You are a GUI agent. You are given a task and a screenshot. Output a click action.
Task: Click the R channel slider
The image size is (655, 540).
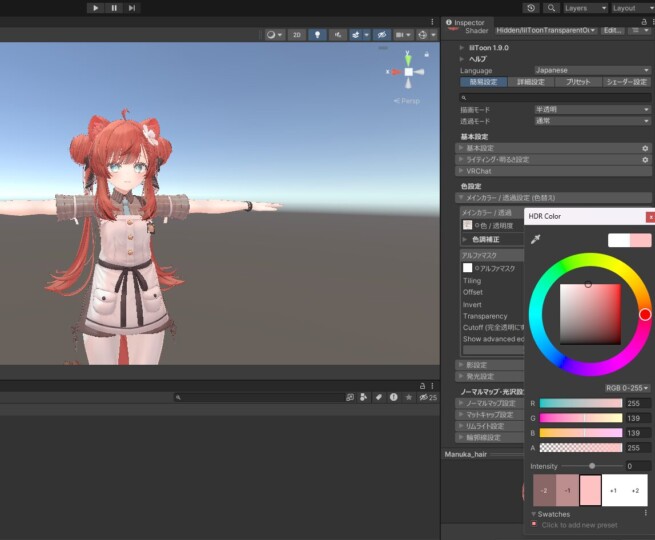581,403
